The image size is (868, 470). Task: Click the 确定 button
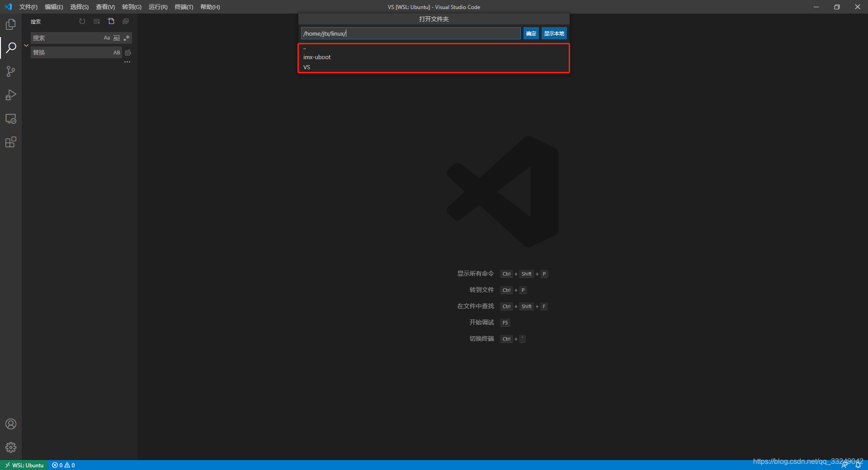[531, 33]
